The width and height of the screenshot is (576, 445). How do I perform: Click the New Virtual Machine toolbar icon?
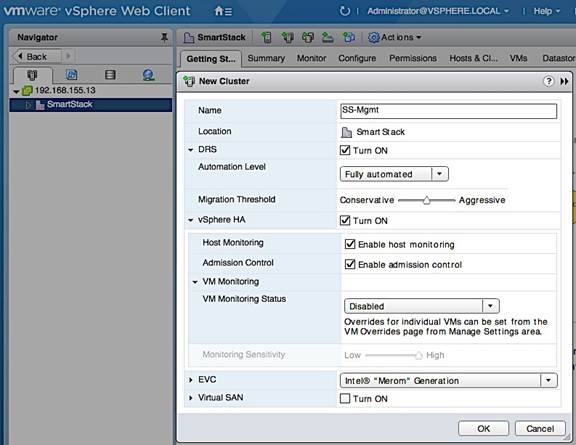[308, 37]
